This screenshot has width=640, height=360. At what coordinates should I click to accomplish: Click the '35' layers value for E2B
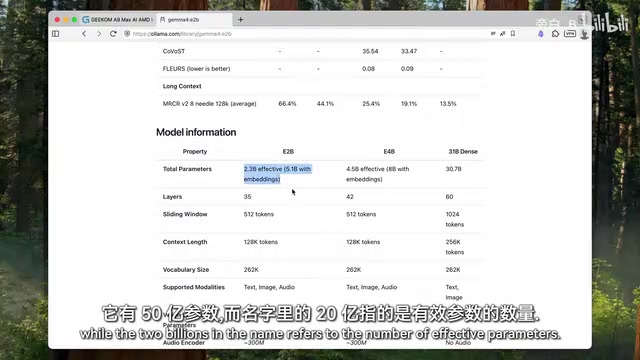click(247, 197)
